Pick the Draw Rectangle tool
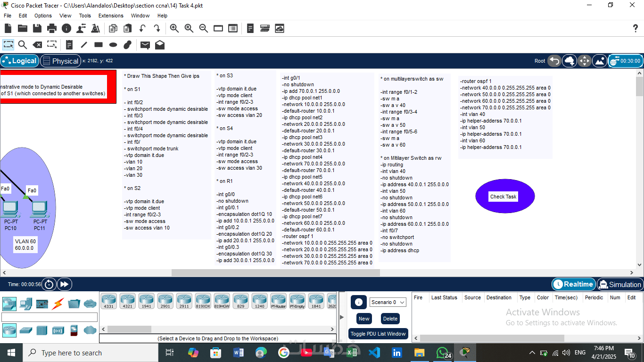Image resolution: width=644 pixels, height=362 pixels. (x=99, y=45)
